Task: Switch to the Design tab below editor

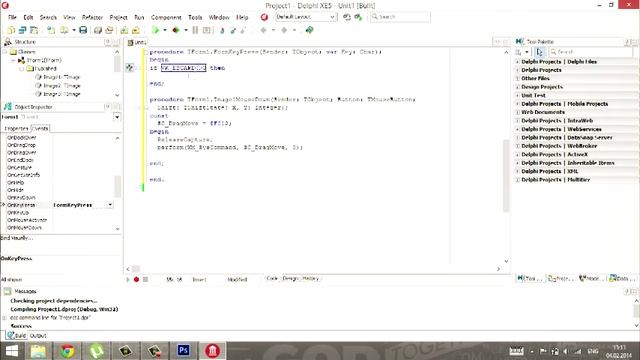Action: pyautogui.click(x=290, y=278)
